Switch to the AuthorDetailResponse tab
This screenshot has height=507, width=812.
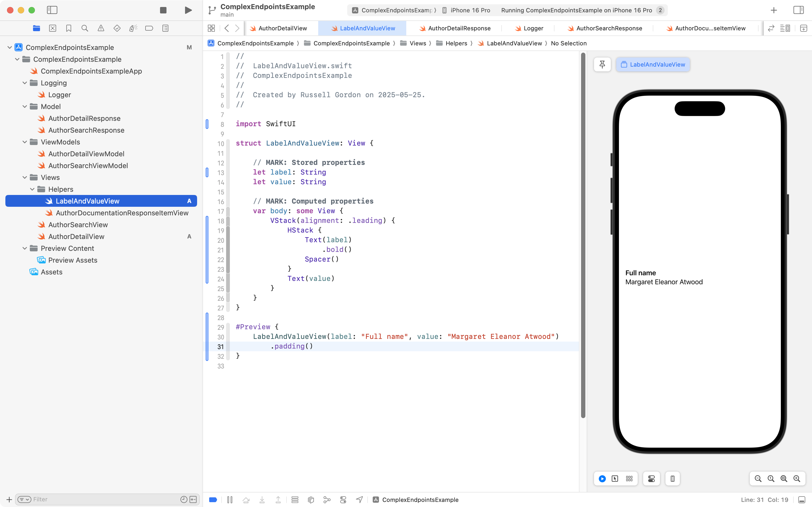point(459,28)
